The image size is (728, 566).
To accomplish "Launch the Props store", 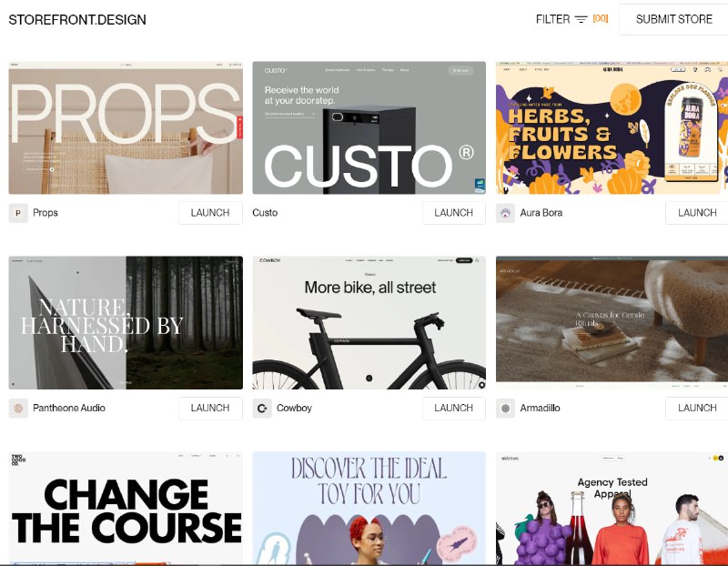I will (210, 213).
